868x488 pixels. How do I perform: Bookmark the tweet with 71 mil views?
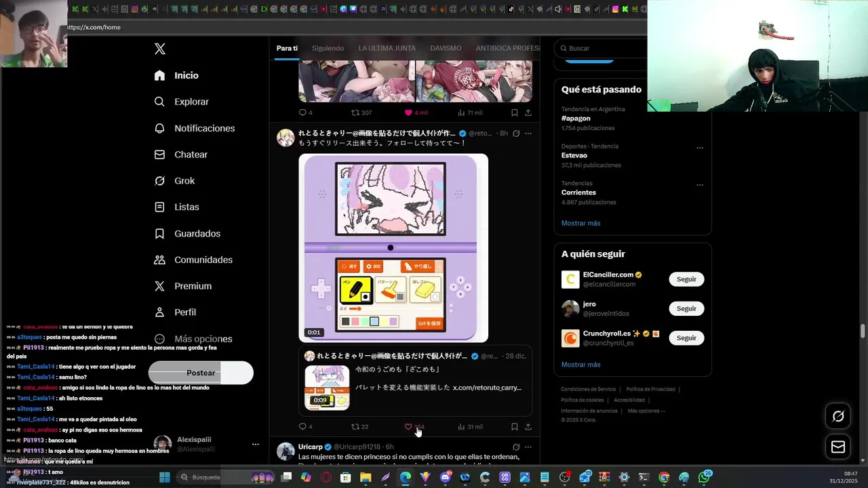[x=515, y=113]
